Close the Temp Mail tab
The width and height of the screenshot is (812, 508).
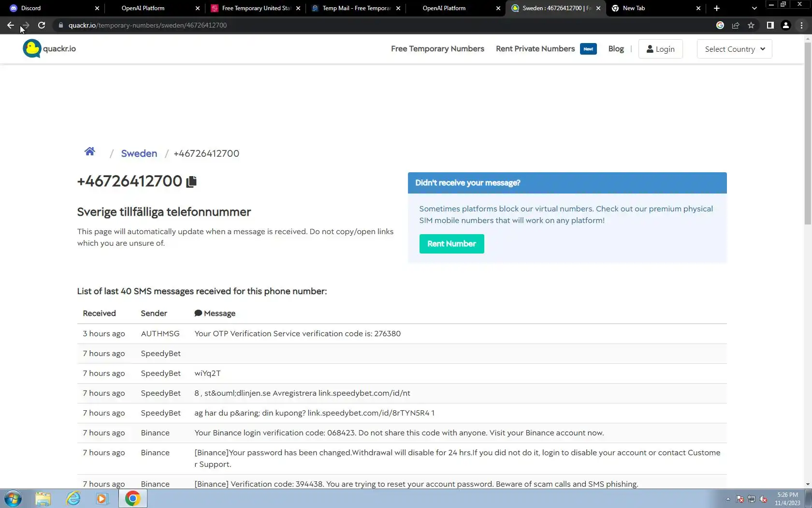pyautogui.click(x=398, y=8)
